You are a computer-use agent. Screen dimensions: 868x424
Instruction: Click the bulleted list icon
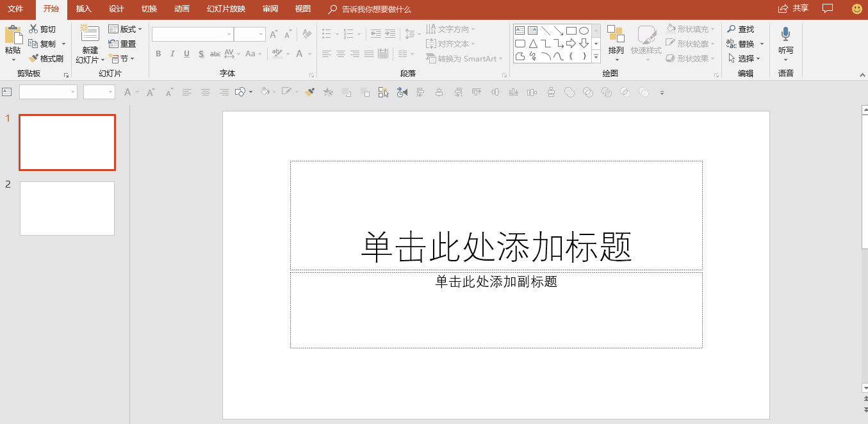coord(327,33)
